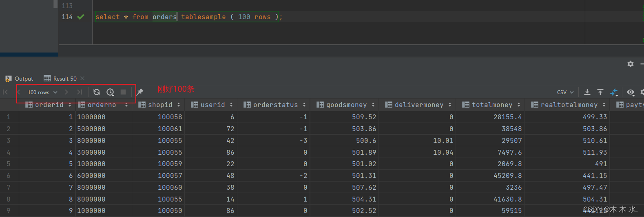This screenshot has width=644, height=217.
Task: Jump to last page of results
Action: click(x=80, y=92)
